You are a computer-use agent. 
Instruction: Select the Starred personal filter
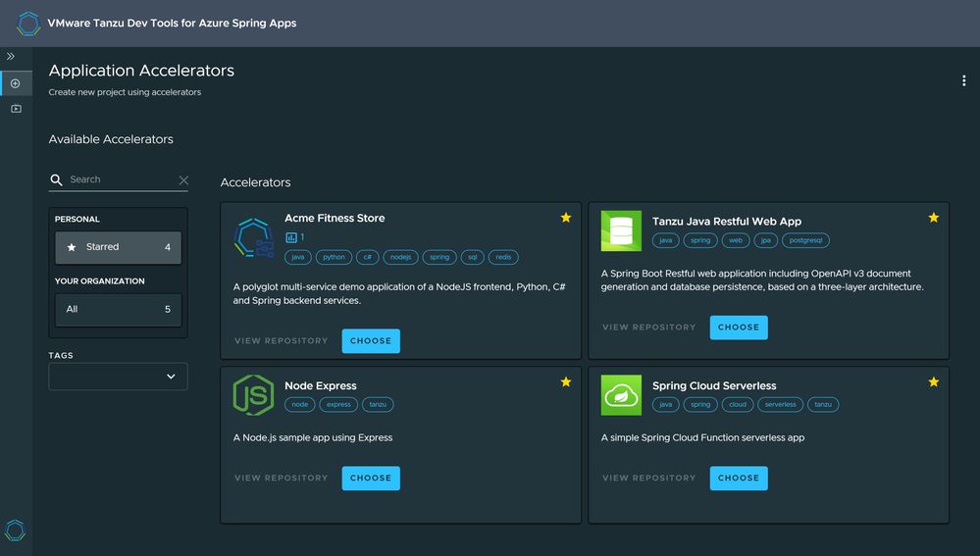tap(118, 247)
